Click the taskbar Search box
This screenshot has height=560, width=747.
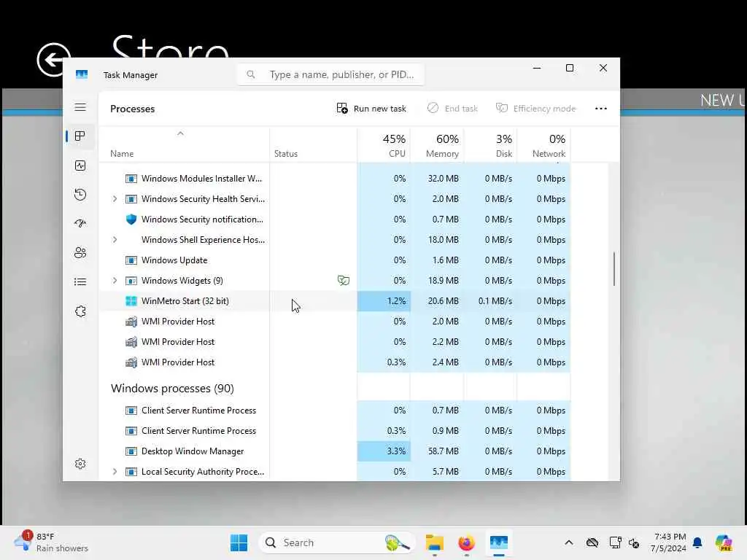336,542
